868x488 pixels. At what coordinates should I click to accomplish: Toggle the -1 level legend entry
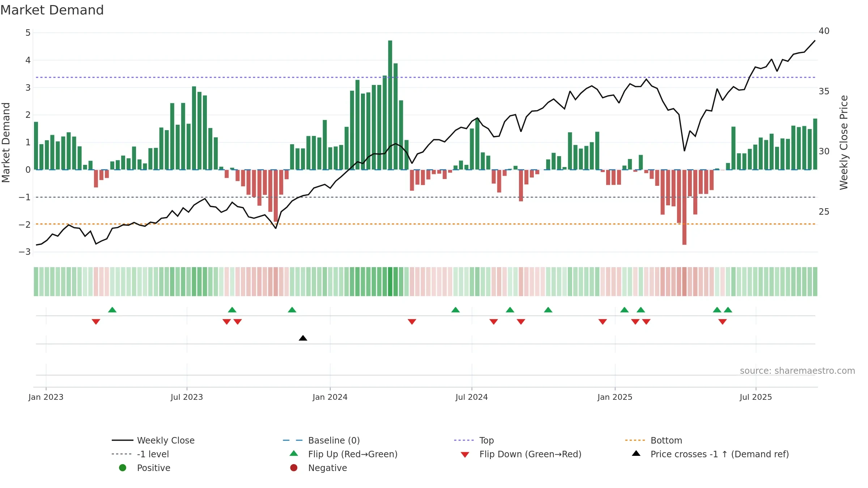pos(140,454)
